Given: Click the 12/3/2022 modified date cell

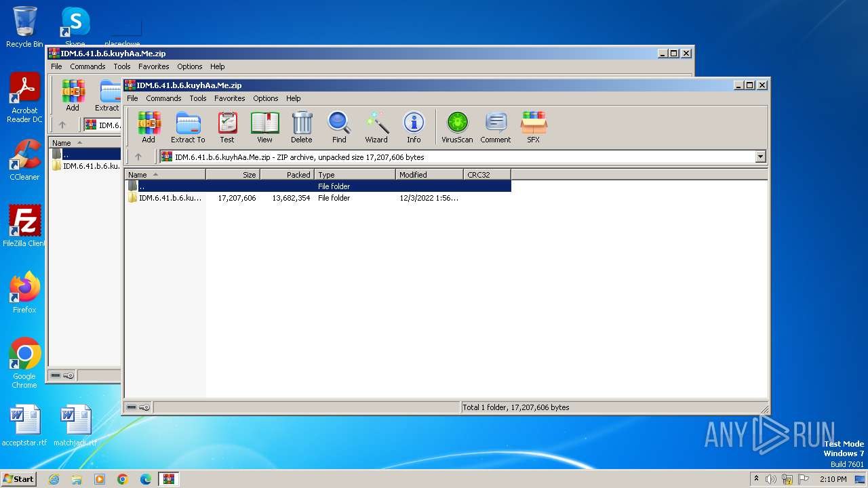Looking at the screenshot, I should pyautogui.click(x=429, y=198).
